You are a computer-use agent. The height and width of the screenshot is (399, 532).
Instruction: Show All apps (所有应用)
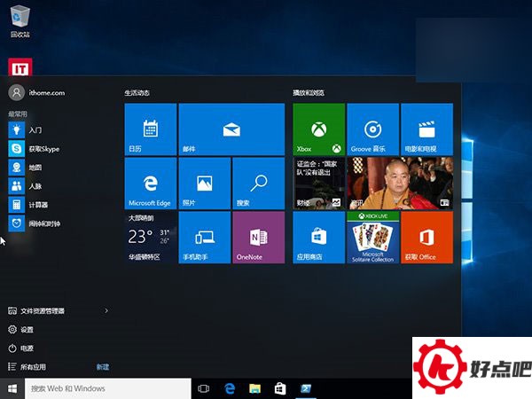coord(27,367)
